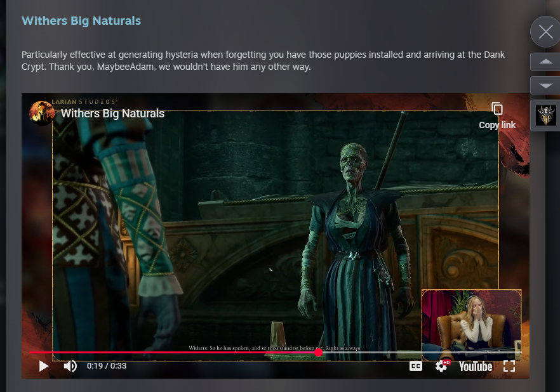Click the description paragraph mentioning MaybeeAdam
Viewport: 560px width, 392px height.
click(263, 61)
